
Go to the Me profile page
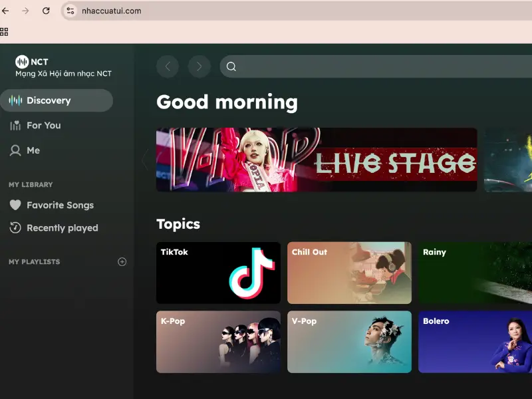[33, 150]
